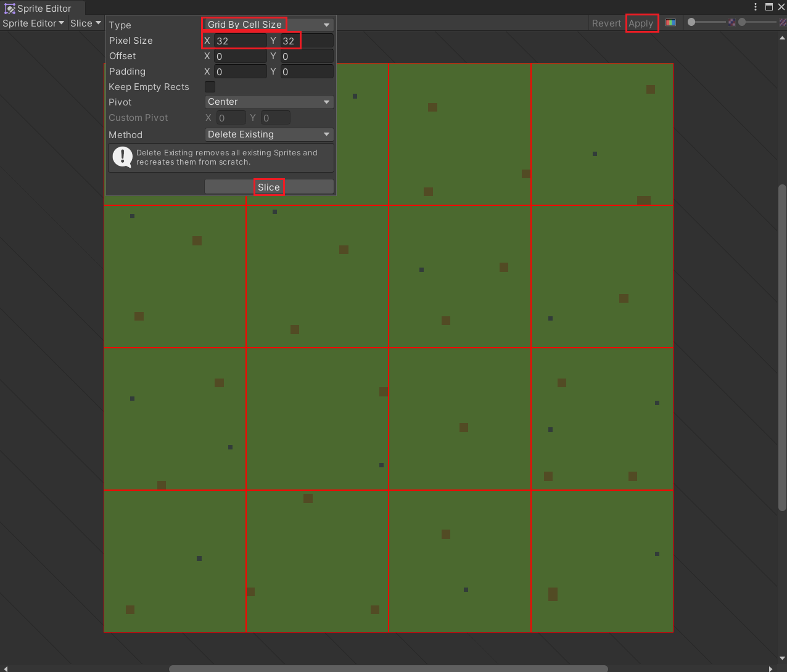This screenshot has width=787, height=672.
Task: Open the window's three-dot options menu
Action: 756,7
